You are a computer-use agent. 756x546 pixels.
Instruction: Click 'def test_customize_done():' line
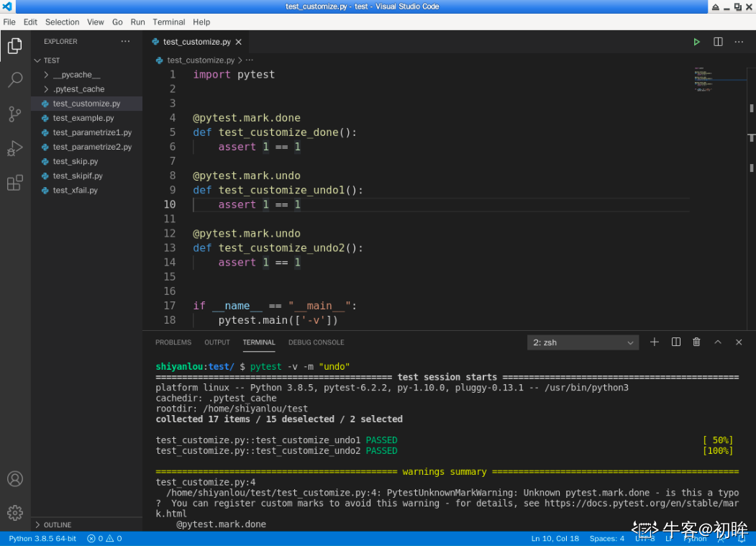[x=275, y=132]
